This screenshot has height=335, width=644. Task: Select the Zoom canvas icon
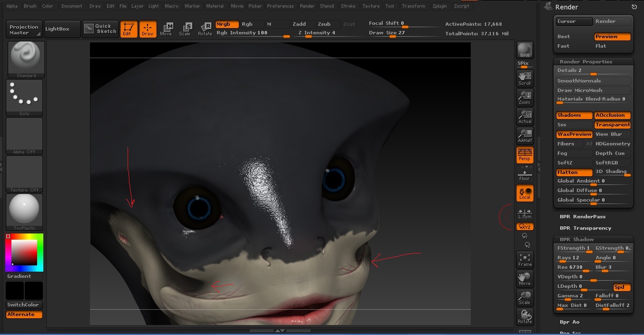525,98
